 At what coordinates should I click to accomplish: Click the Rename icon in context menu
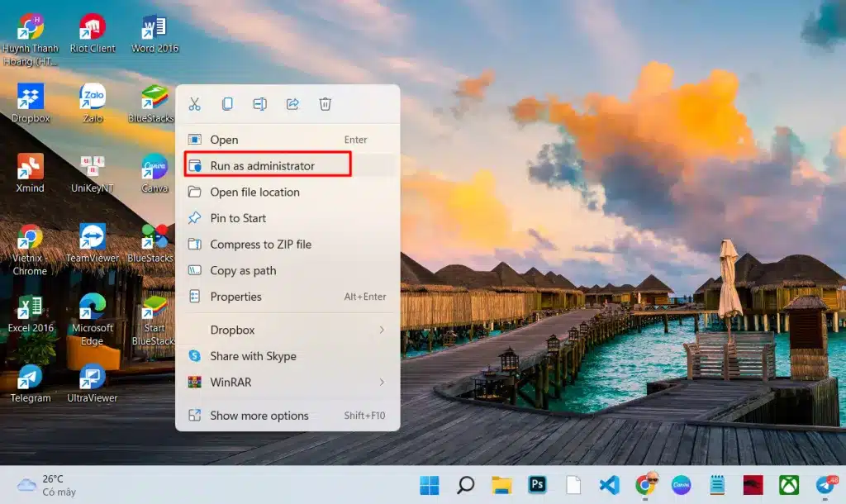pyautogui.click(x=259, y=104)
